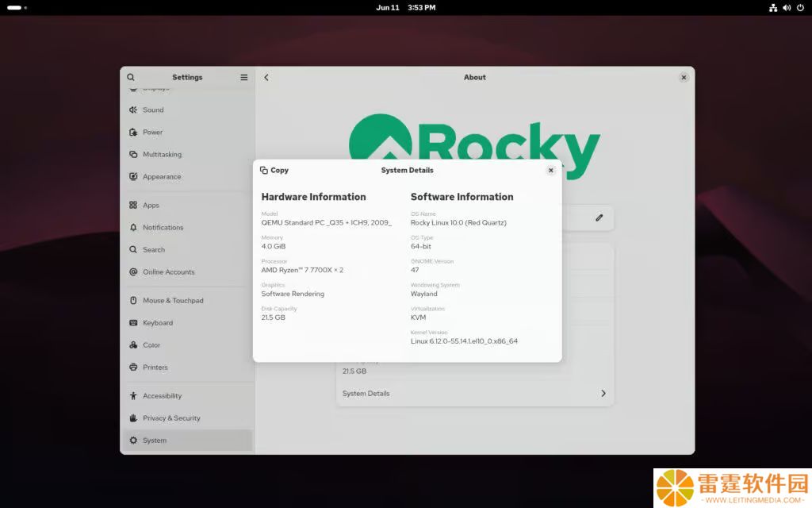Expand the System Details row chevron
This screenshot has height=508, width=812.
click(603, 394)
